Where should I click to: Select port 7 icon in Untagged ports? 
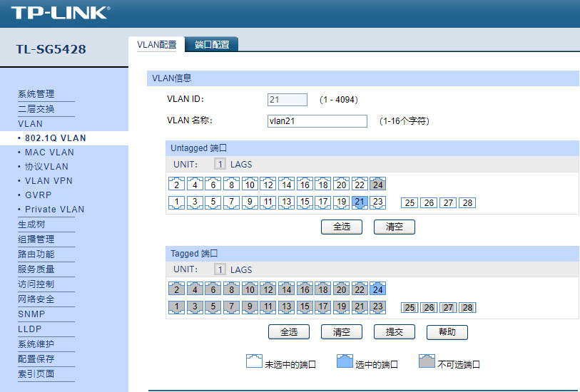(230, 202)
